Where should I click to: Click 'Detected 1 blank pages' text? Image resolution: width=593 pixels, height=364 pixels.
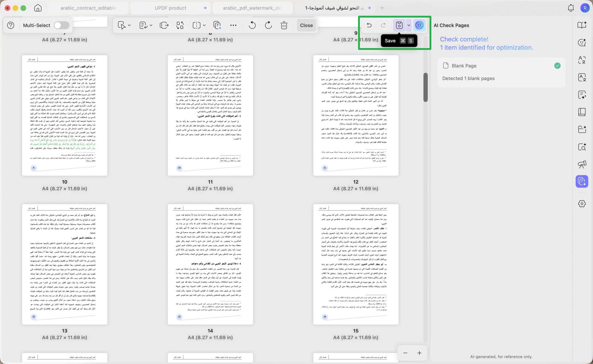tap(468, 78)
